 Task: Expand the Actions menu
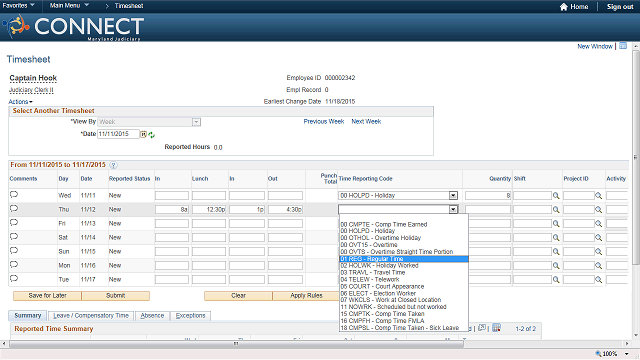point(20,102)
